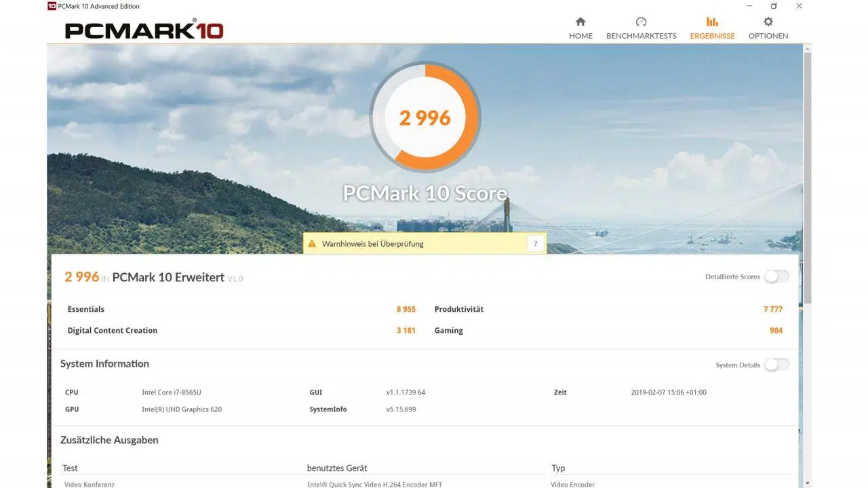Image resolution: width=868 pixels, height=488 pixels.
Task: Click the PCMark 10 logo
Action: tap(144, 30)
